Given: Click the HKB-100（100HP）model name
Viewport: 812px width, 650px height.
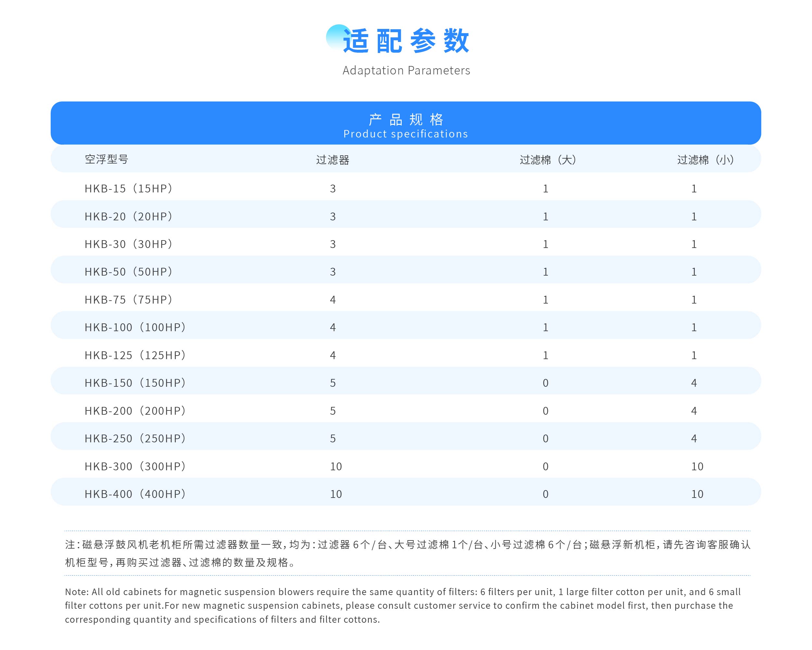Looking at the screenshot, I should (x=135, y=327).
